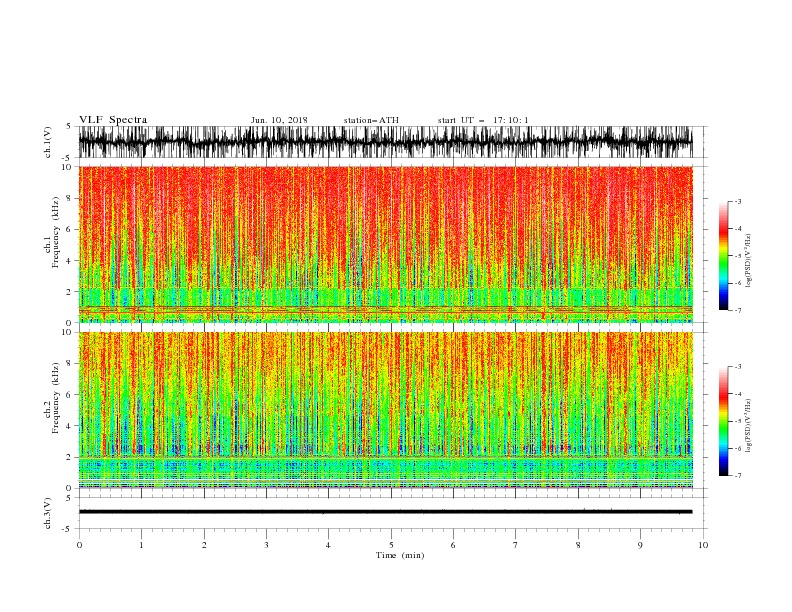Select the ch.2 colorbar "log(PSD)(V²/Hz)" label
This screenshot has height=612, width=792.
(749, 426)
